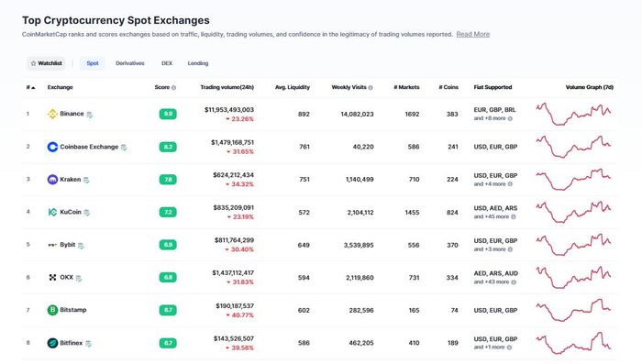Click Binance score badge 9.9
The image size is (642, 364).
tap(168, 114)
